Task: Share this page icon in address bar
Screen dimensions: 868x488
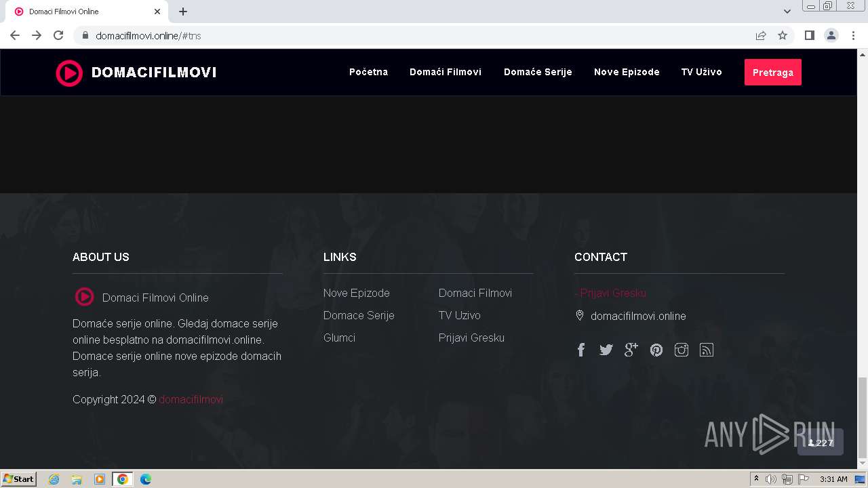Action: pos(761,35)
